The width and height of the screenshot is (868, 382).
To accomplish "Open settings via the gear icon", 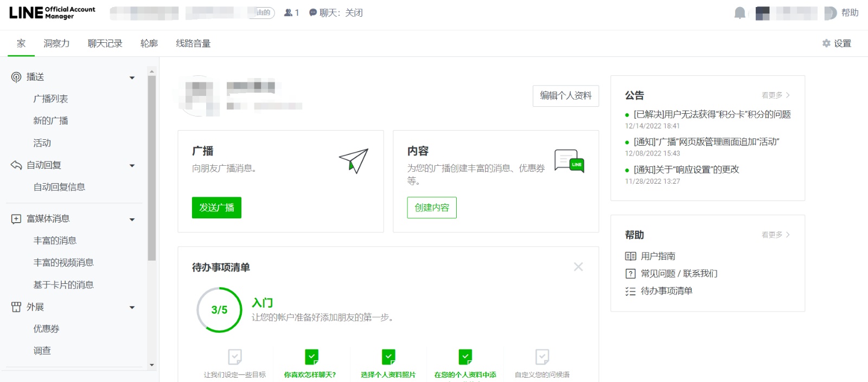I will pyautogui.click(x=826, y=43).
